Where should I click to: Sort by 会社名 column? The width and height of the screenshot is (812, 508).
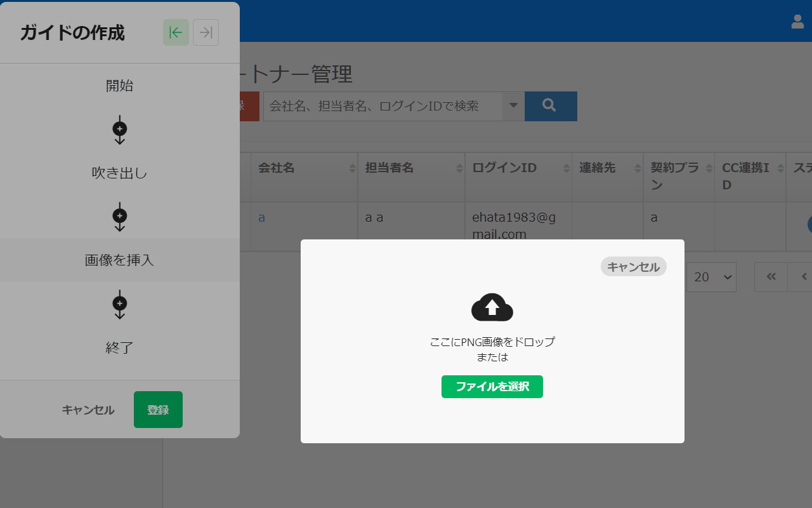click(353, 168)
